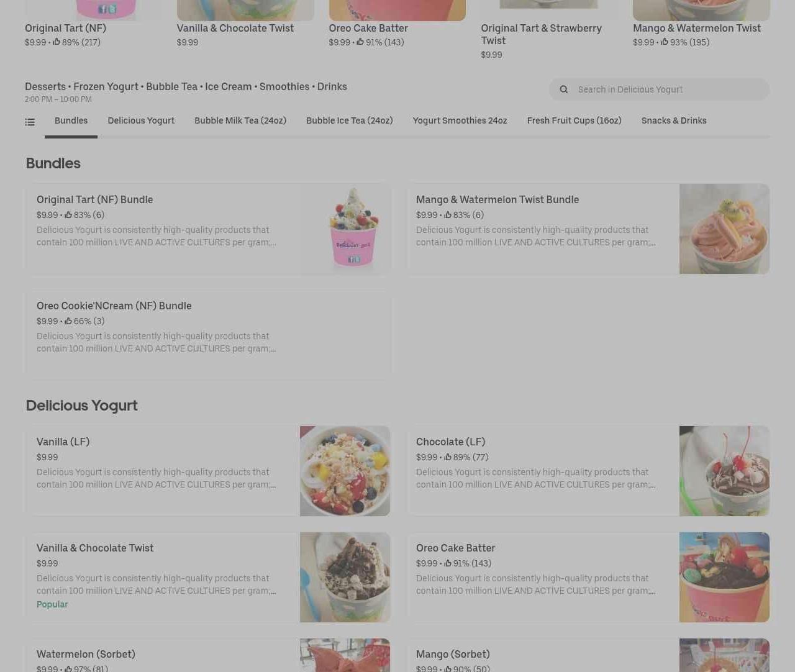
Task: Click the Original Tart (NF) Bundle photo
Action: (345, 229)
